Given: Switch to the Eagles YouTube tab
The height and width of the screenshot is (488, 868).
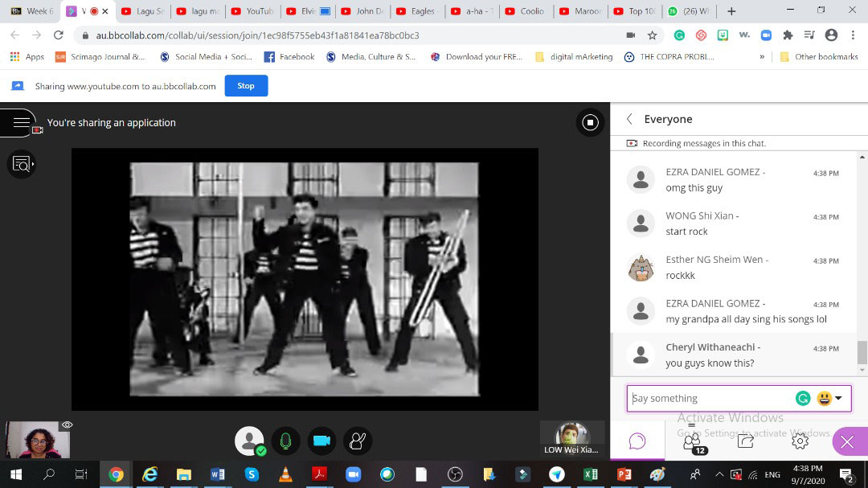Looking at the screenshot, I should [417, 11].
